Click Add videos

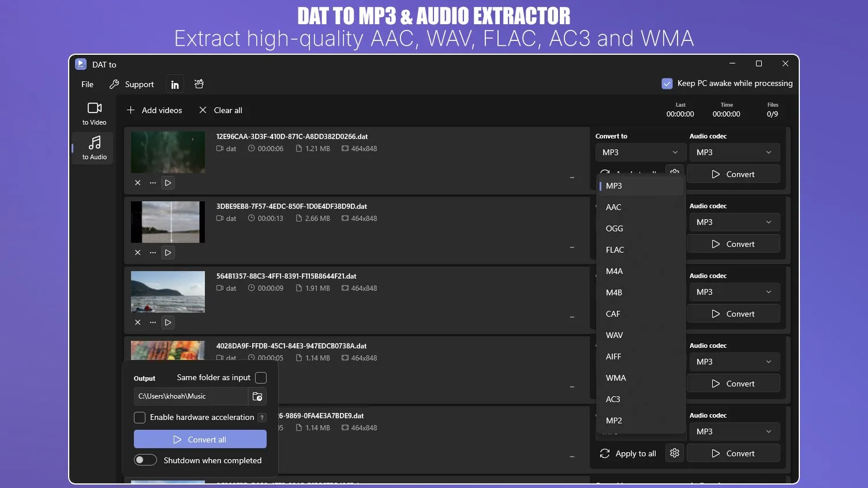tap(154, 110)
